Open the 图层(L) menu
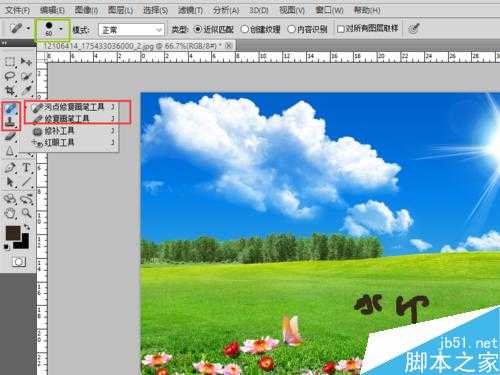 [x=120, y=10]
